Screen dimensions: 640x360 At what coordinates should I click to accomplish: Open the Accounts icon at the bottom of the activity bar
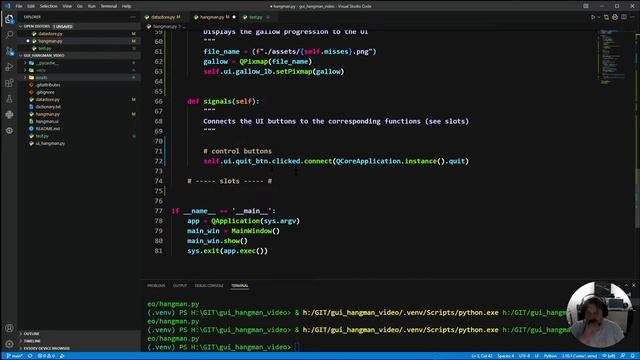(9, 328)
